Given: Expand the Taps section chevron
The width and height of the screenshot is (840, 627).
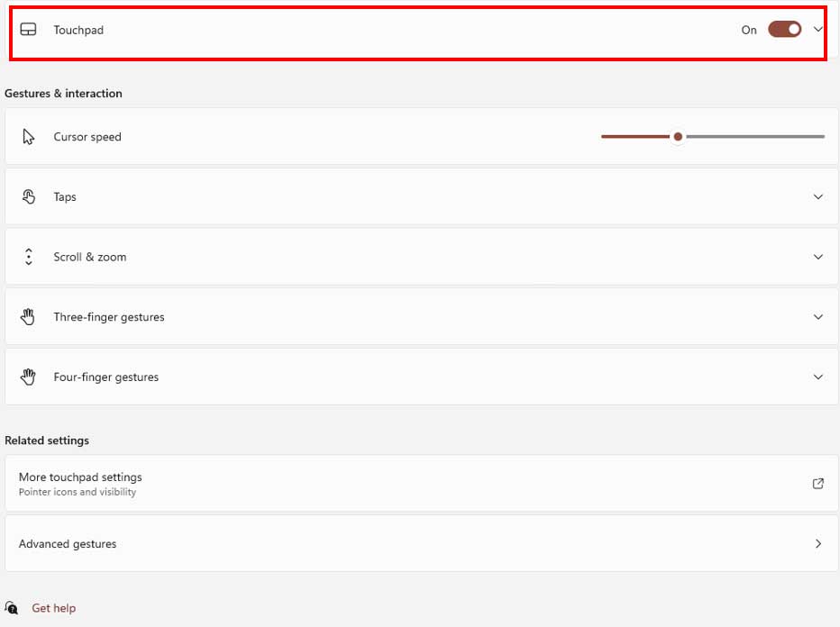Looking at the screenshot, I should coord(818,196).
